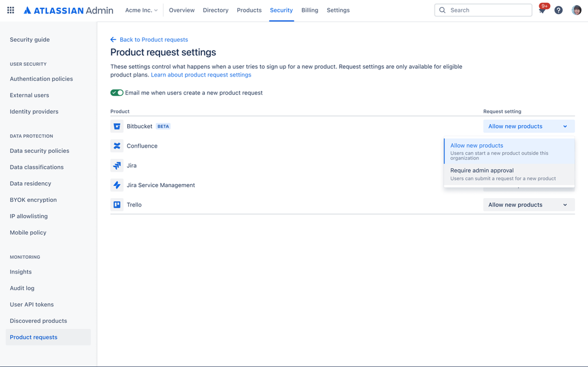The height and width of the screenshot is (367, 588).
Task: Click the Request setting column header
Action: pyautogui.click(x=502, y=111)
